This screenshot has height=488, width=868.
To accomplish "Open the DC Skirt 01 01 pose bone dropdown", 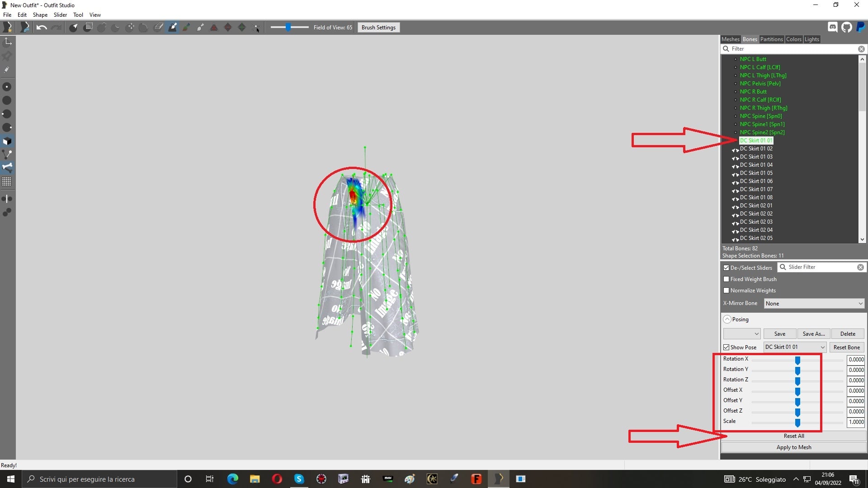I will pyautogui.click(x=795, y=347).
